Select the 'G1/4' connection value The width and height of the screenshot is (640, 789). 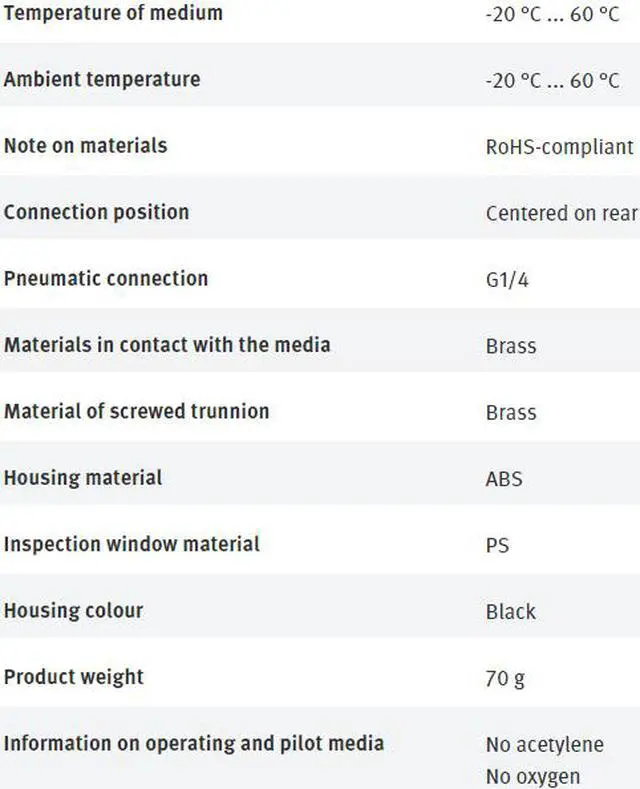point(507,280)
